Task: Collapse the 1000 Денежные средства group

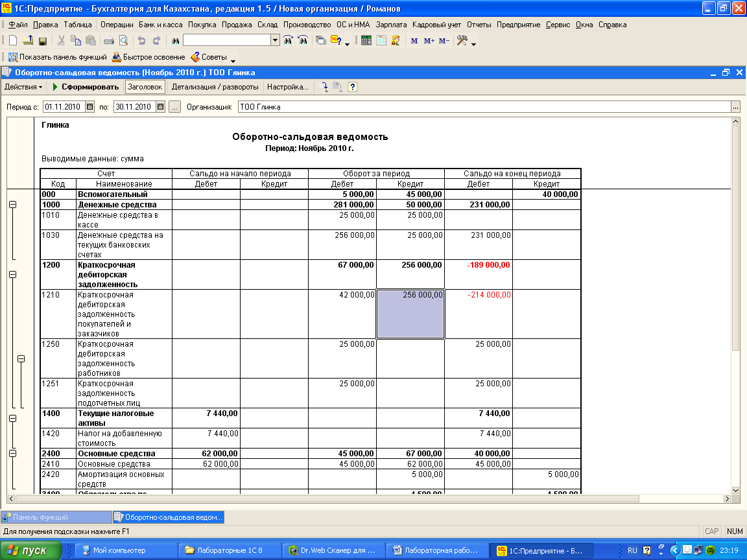Action: pyautogui.click(x=13, y=205)
